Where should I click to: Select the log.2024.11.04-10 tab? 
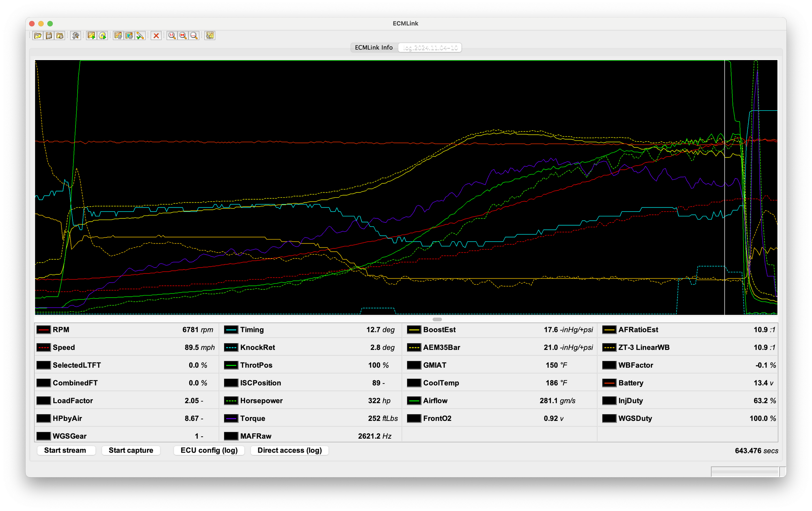430,47
